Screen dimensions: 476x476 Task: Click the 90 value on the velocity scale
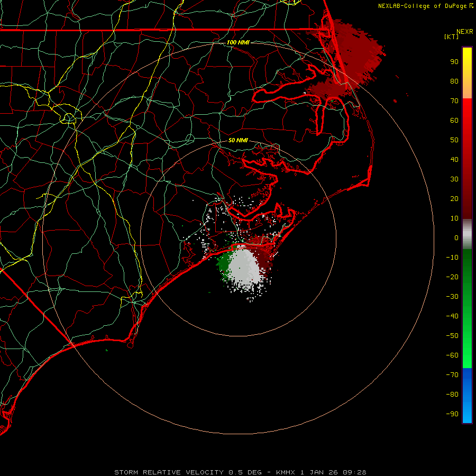point(454,62)
